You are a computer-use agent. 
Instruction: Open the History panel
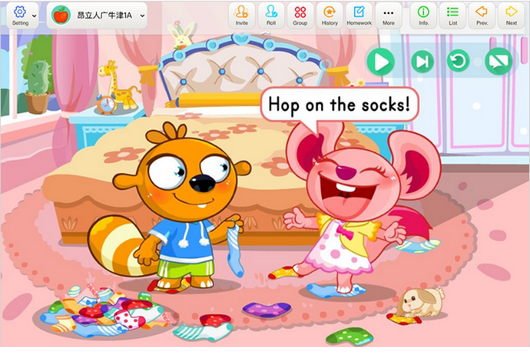(330, 16)
